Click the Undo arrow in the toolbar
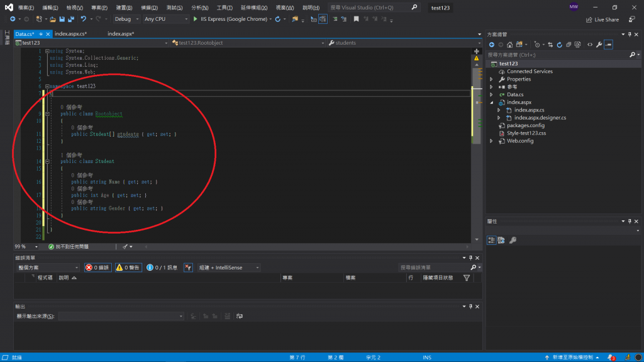 (83, 20)
